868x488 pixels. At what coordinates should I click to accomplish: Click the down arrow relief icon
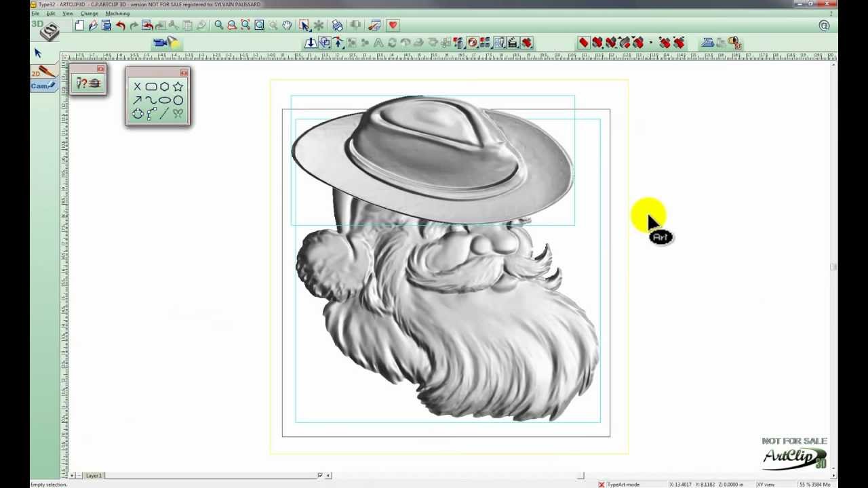click(x=311, y=43)
